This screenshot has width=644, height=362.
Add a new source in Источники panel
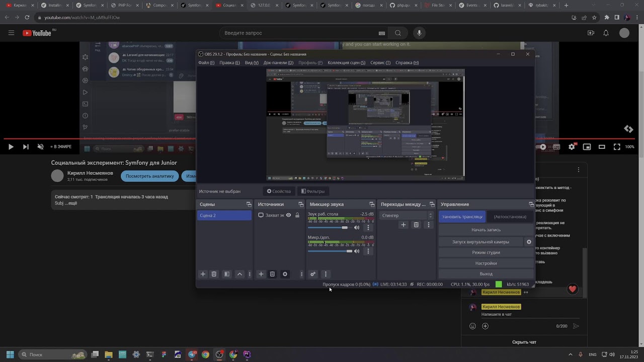coord(261,274)
